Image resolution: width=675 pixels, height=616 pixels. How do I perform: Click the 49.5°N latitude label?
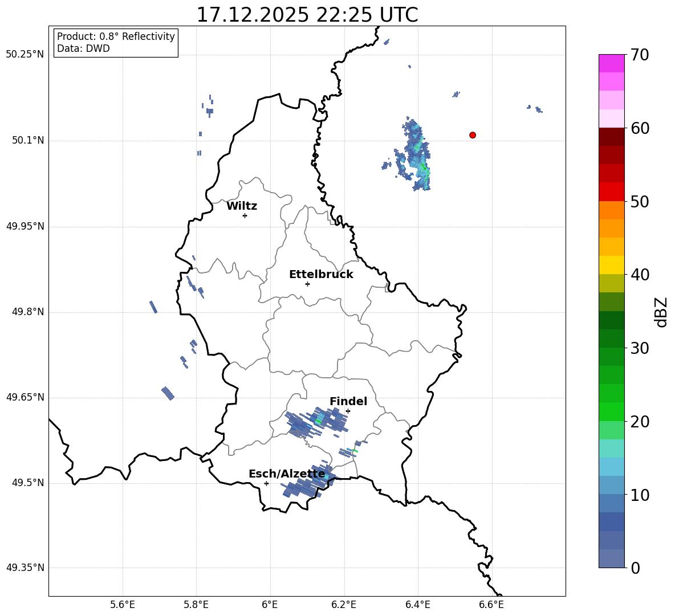point(28,483)
